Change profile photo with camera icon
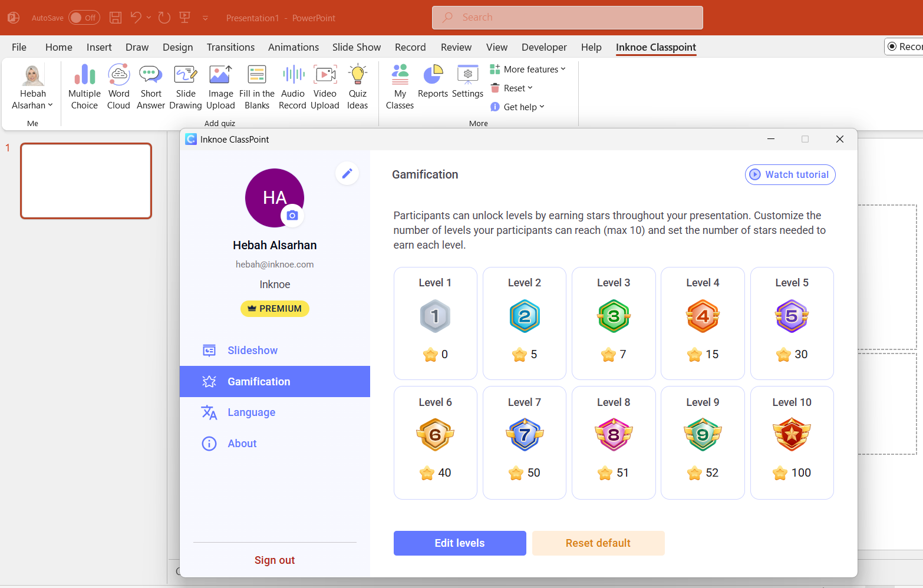This screenshot has width=923, height=588. pyautogui.click(x=292, y=216)
